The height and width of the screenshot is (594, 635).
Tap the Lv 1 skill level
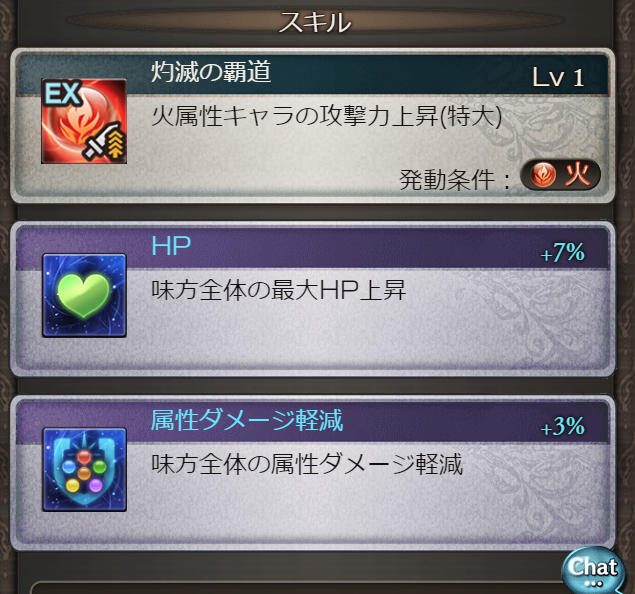pos(558,77)
